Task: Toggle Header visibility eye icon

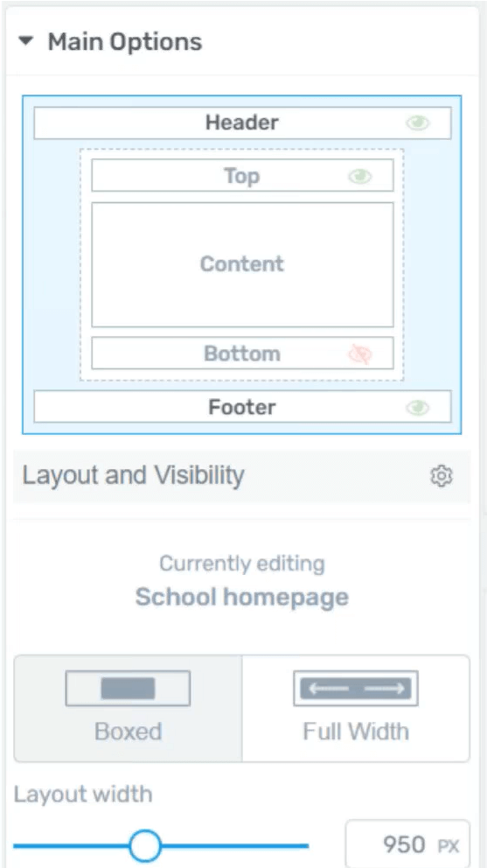Action: (417, 122)
